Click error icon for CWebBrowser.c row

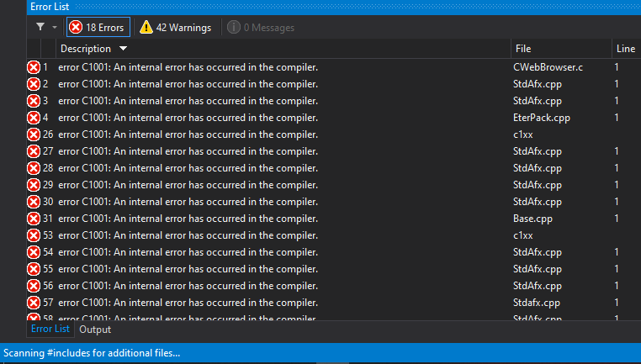pyautogui.click(x=34, y=67)
